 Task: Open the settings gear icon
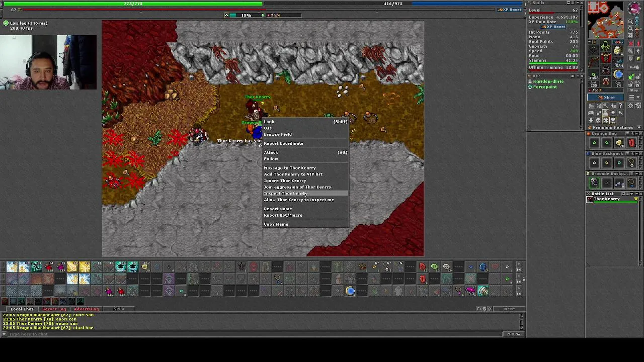click(630, 106)
